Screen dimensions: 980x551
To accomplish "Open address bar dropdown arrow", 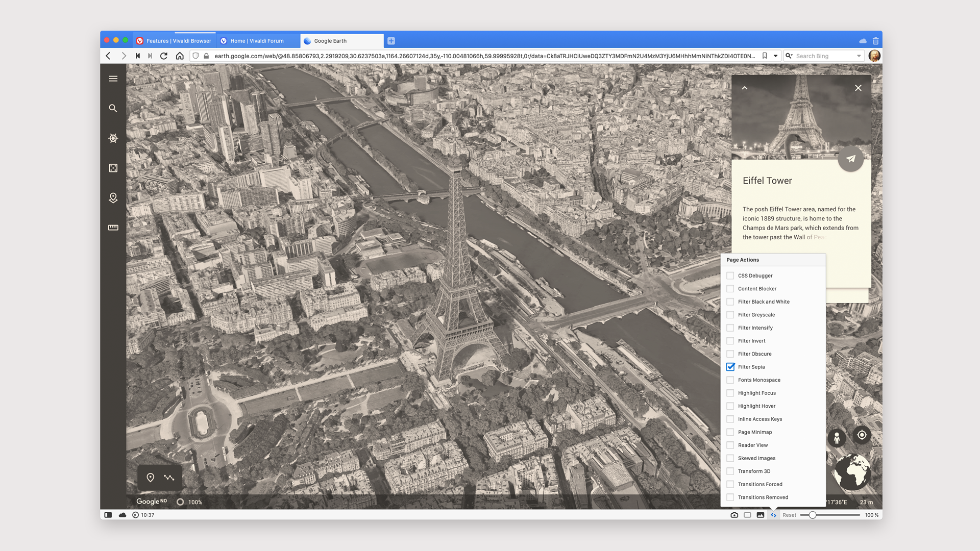I will (775, 56).
